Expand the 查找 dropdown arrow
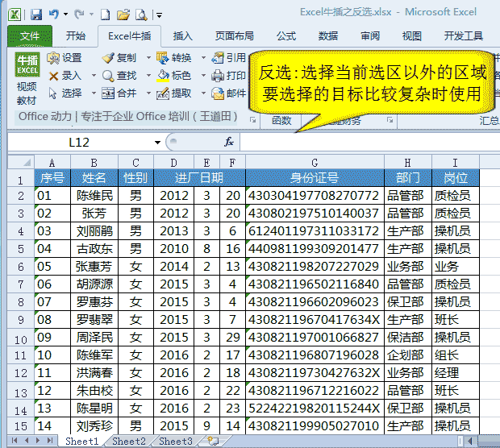This screenshot has width=500, height=448. [148, 76]
